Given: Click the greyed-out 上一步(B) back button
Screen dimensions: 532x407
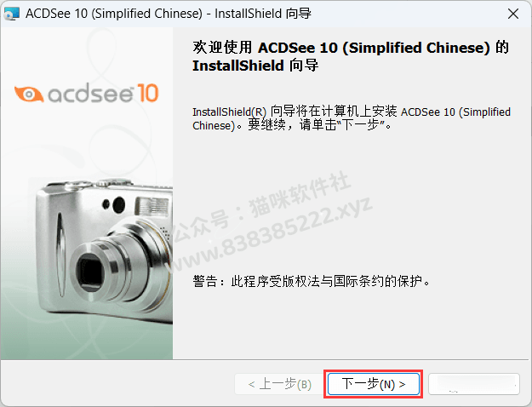Looking at the screenshot, I should (279, 384).
